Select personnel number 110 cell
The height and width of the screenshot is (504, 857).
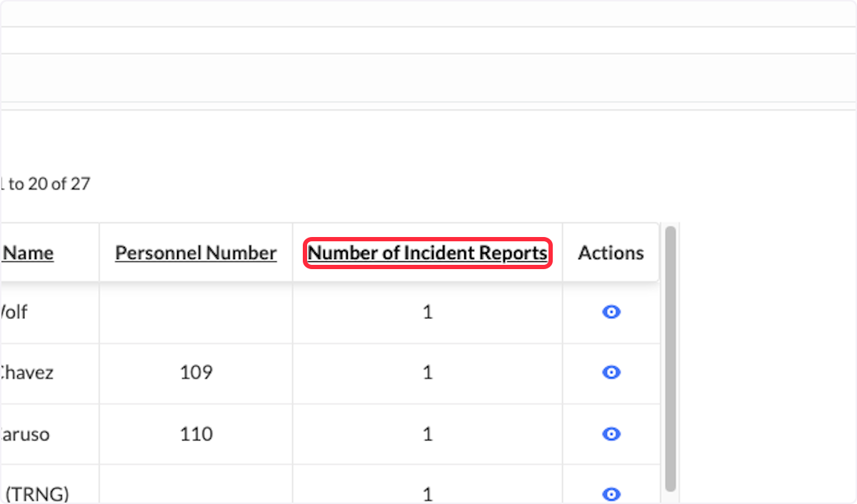click(x=196, y=434)
